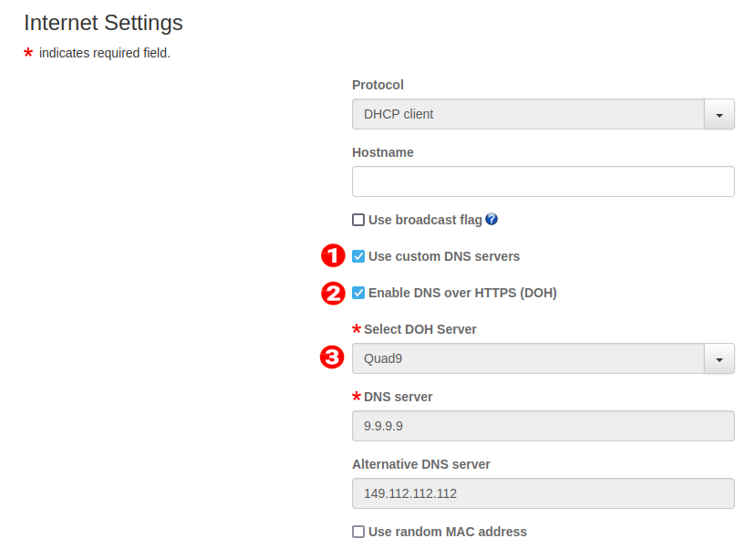Tick the Use random MAC address checkbox
756x549 pixels.
[x=358, y=532]
